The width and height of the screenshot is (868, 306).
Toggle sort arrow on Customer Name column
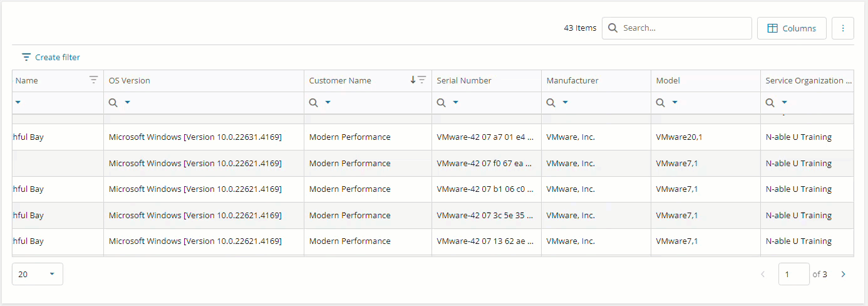click(x=413, y=80)
